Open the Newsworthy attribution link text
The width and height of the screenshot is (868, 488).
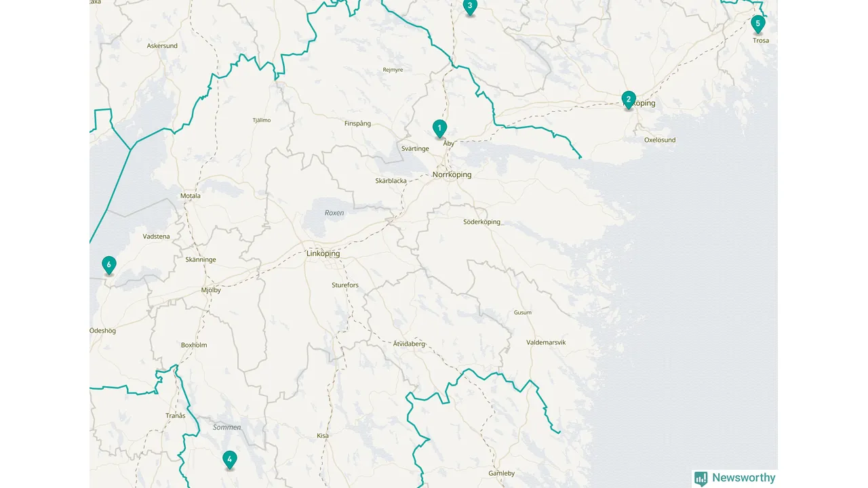(x=743, y=478)
